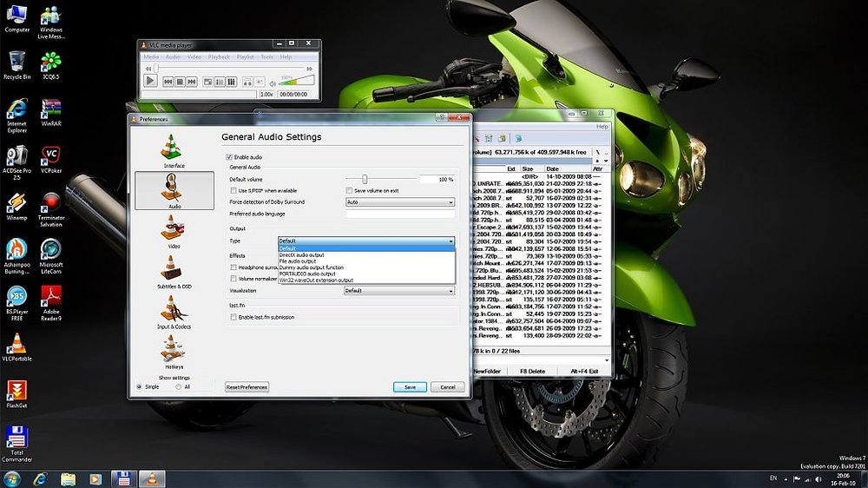Select the All show settings radio button
The height and width of the screenshot is (488, 868).
point(178,386)
